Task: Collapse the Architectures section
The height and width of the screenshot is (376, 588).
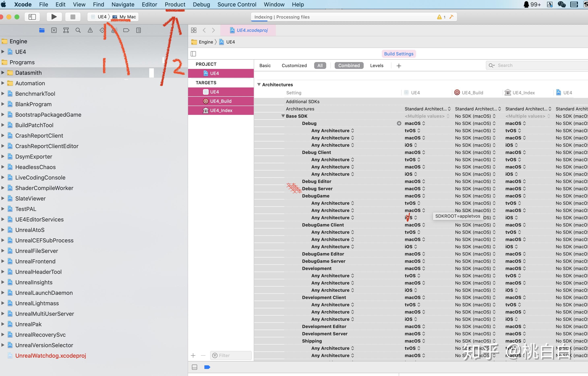Action: pyautogui.click(x=259, y=85)
